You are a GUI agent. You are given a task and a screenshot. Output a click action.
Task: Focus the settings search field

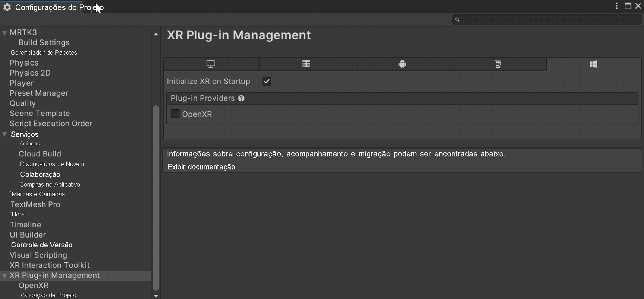click(x=547, y=20)
